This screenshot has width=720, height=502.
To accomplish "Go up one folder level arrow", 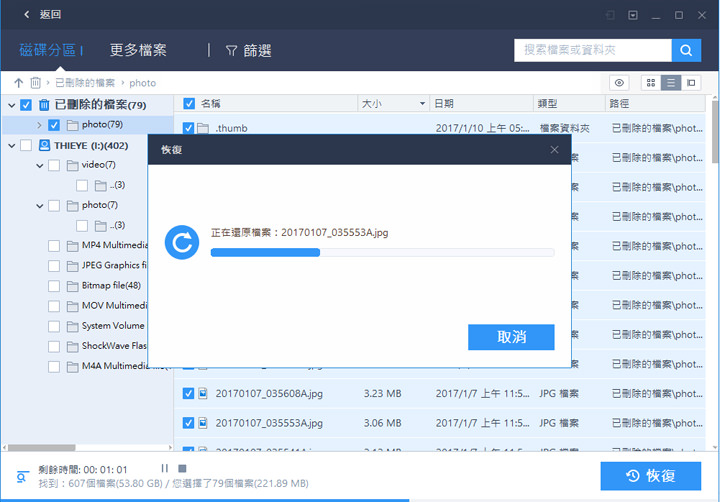I will [18, 83].
